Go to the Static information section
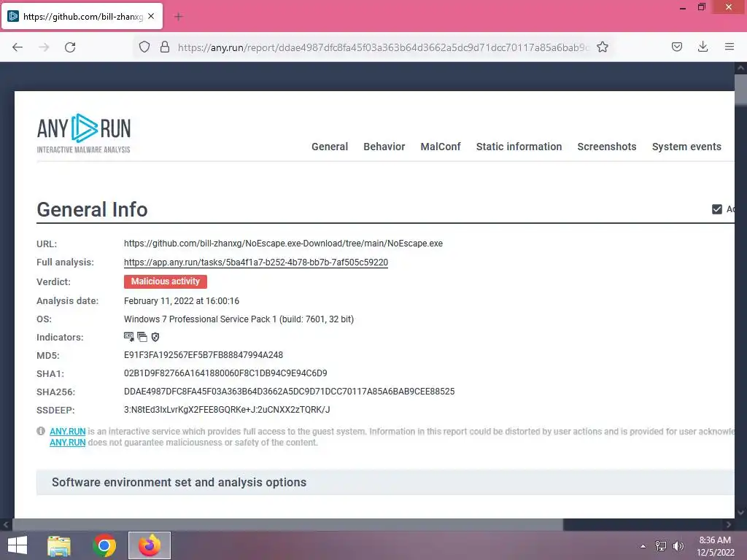The height and width of the screenshot is (560, 747). [519, 147]
